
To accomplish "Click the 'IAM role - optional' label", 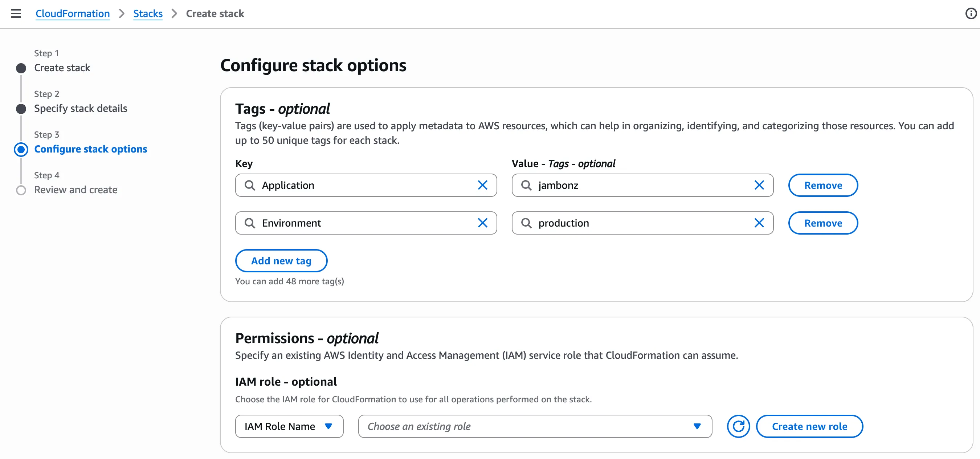I will tap(286, 382).
